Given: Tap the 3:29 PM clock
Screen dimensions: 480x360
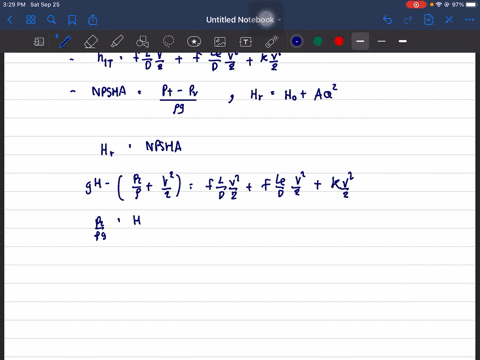Looking at the screenshot, I should [14, 5].
